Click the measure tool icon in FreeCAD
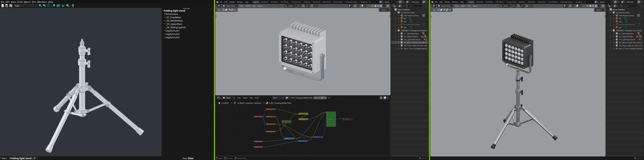Screen dimensions: 644x160 pyautogui.click(x=73, y=6)
